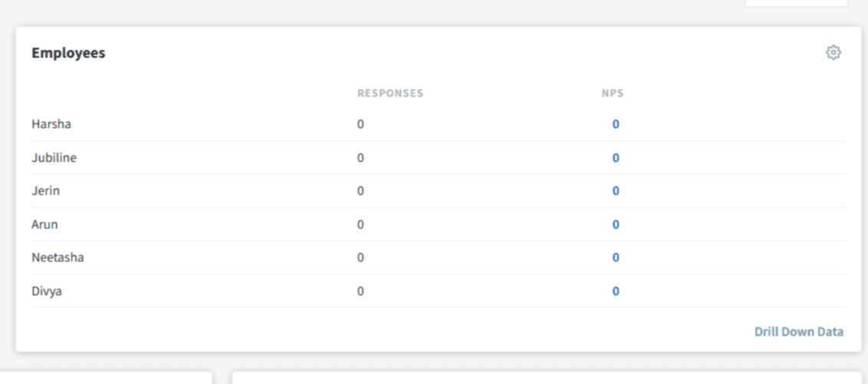868x384 pixels.
Task: Click the Drill Down Data link
Action: click(798, 332)
